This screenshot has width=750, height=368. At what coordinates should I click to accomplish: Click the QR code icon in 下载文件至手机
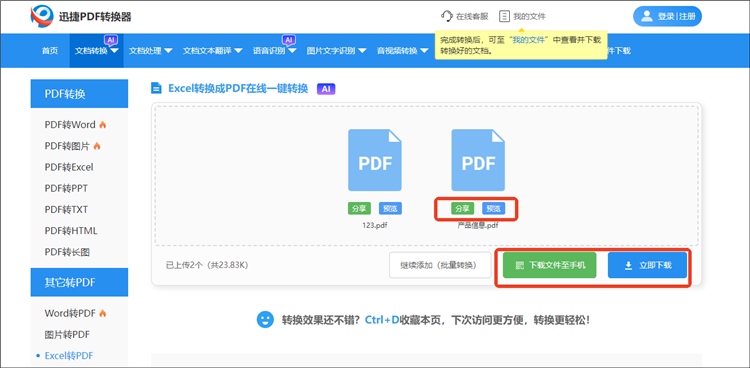520,265
